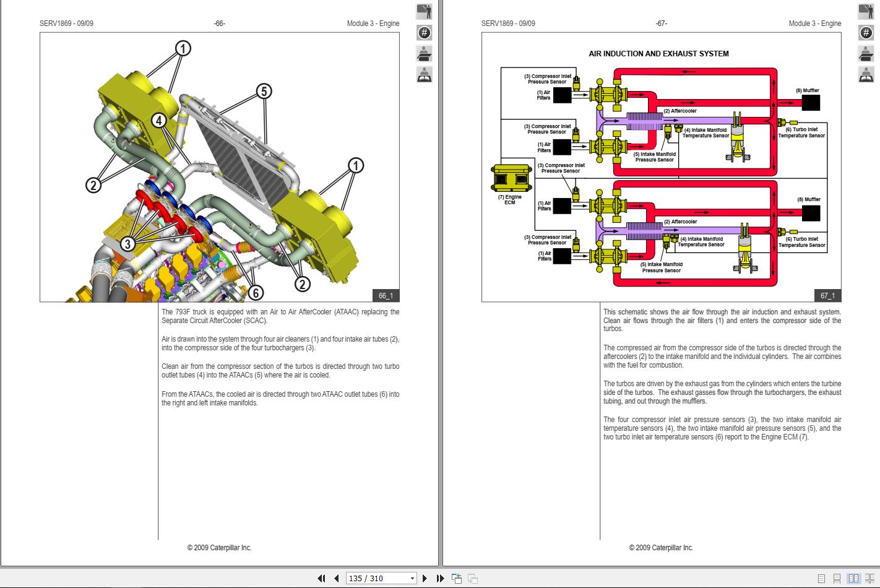Image resolution: width=880 pixels, height=588 pixels.
Task: Click the AIR INDUCTION AND EXHAUST SYSTEM title
Action: tap(658, 54)
